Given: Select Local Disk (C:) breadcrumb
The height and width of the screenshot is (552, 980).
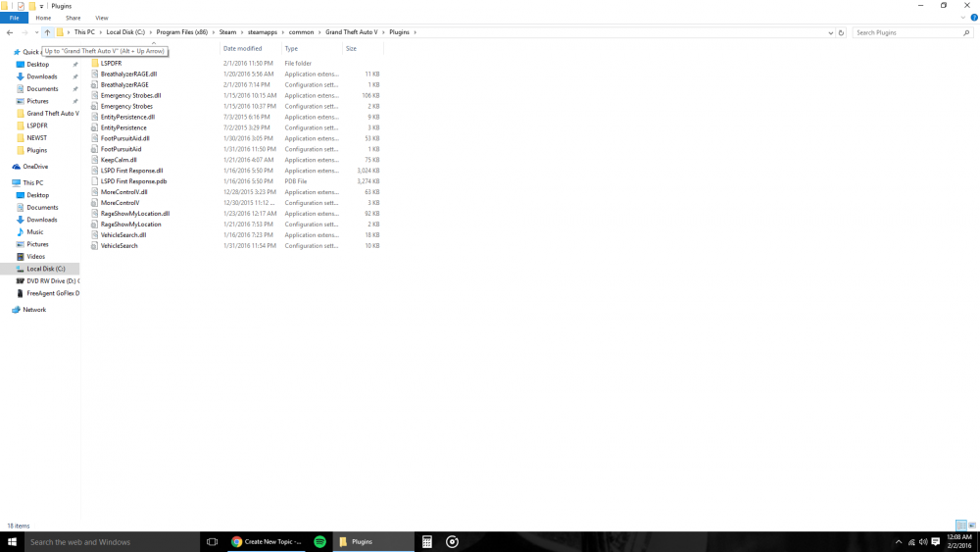Looking at the screenshot, I should [x=125, y=32].
